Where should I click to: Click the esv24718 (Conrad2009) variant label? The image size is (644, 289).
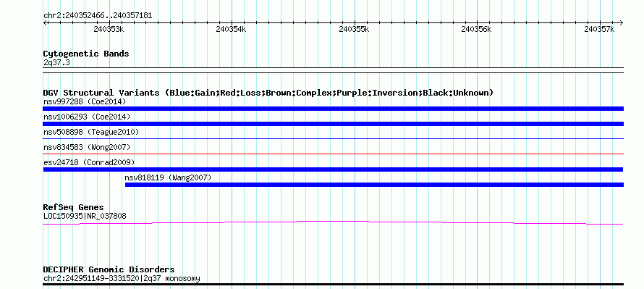89,162
